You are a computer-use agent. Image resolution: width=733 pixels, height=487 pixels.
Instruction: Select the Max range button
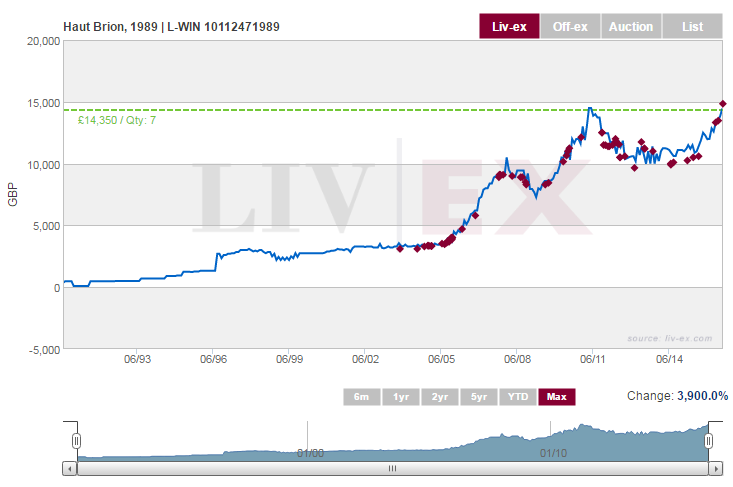pyautogui.click(x=557, y=397)
